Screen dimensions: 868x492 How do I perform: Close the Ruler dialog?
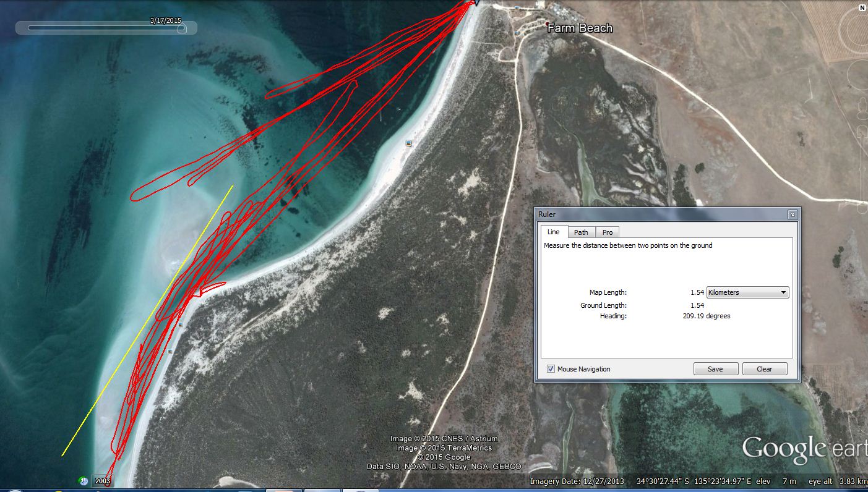click(x=792, y=214)
